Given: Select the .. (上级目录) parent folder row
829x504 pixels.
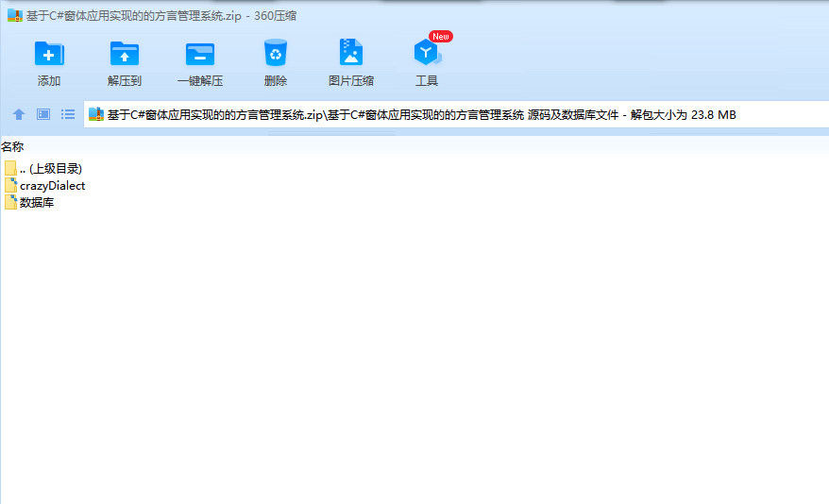Looking at the screenshot, I should [x=43, y=169].
